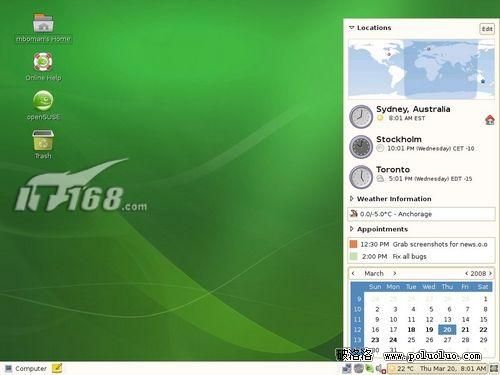Select March 29 in the calendar
Screen dimensions: 500x375
click(483, 340)
